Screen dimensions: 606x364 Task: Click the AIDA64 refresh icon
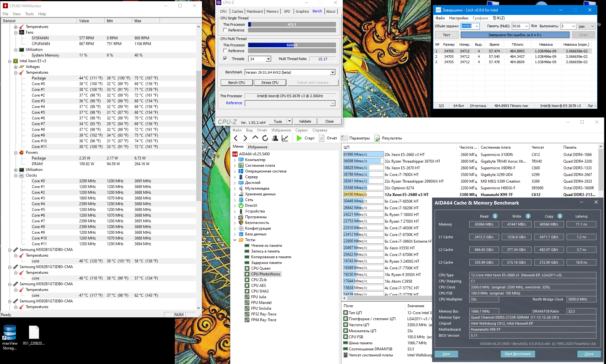click(265, 138)
